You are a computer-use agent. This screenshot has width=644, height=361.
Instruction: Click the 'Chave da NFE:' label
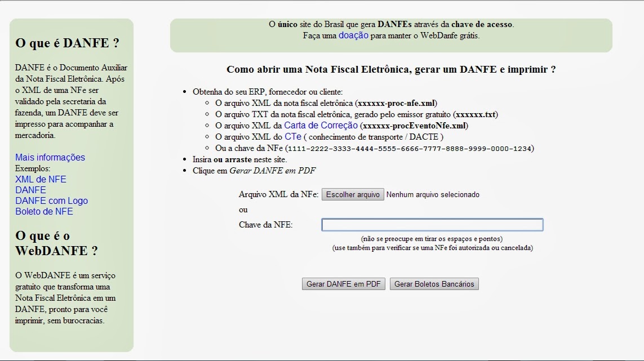pos(266,225)
